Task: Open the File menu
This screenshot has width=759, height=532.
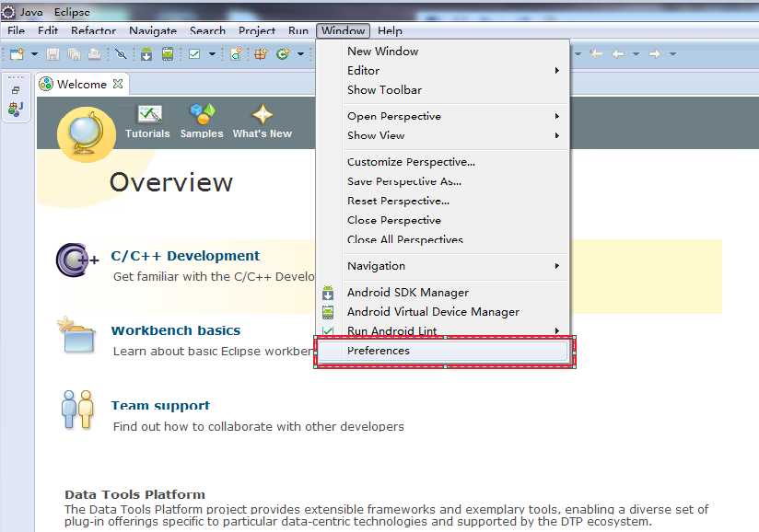Action: click(x=16, y=30)
